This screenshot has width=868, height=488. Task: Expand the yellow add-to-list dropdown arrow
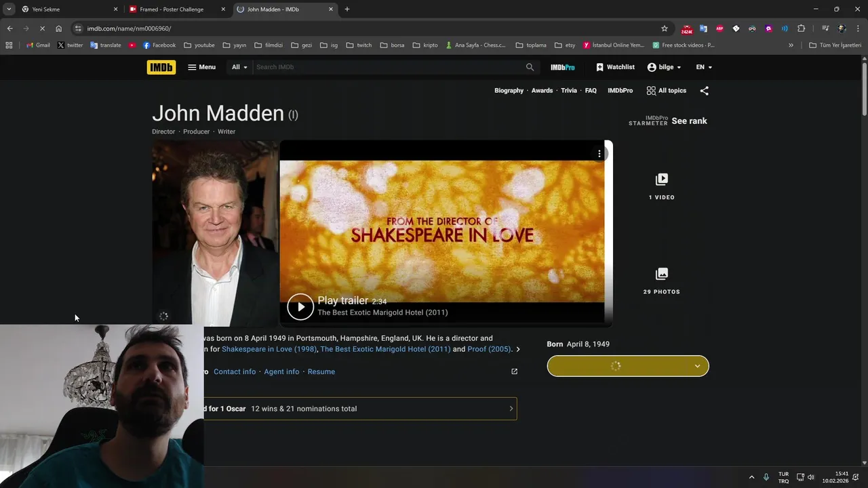click(697, 366)
